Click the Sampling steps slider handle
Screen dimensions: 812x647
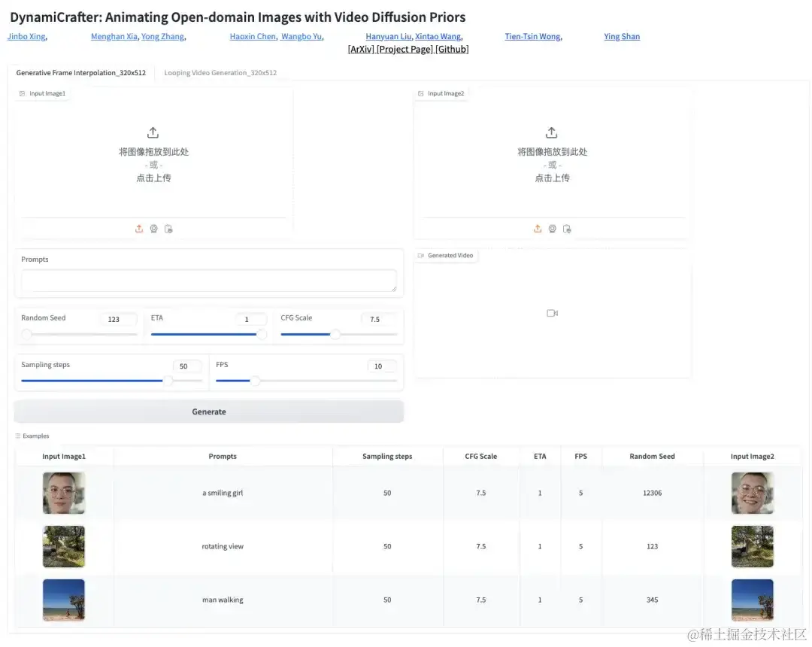click(x=168, y=381)
